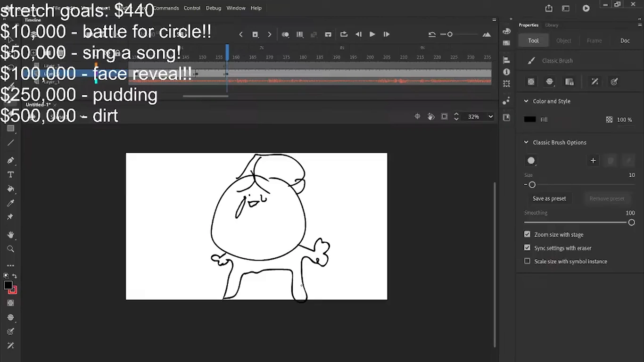Toggle onion skin in the timeline

point(285,34)
